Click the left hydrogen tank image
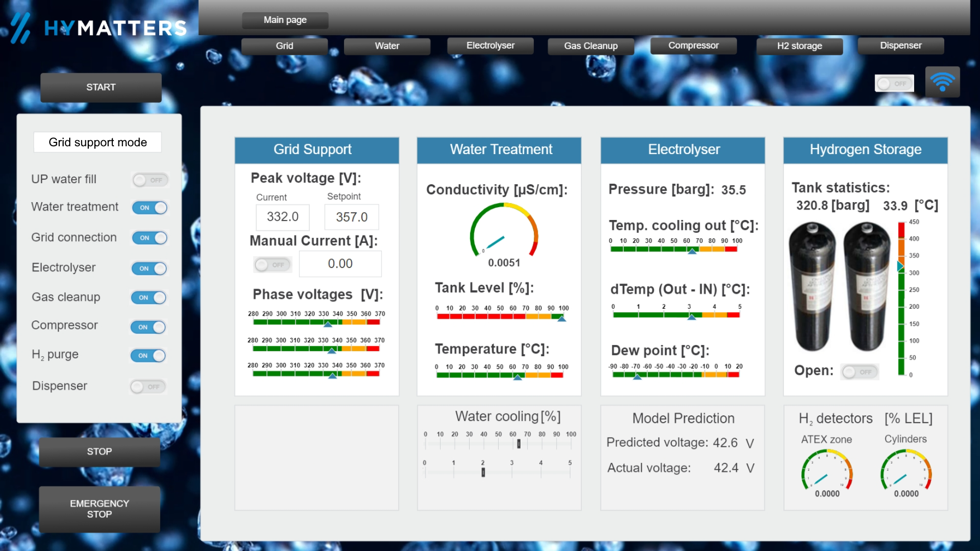Screen dimensions: 980x551 (x=812, y=286)
